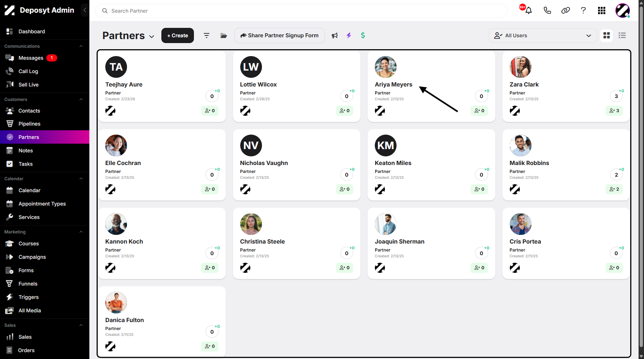
Task: Click the green dollar sign icon
Action: 363,35
